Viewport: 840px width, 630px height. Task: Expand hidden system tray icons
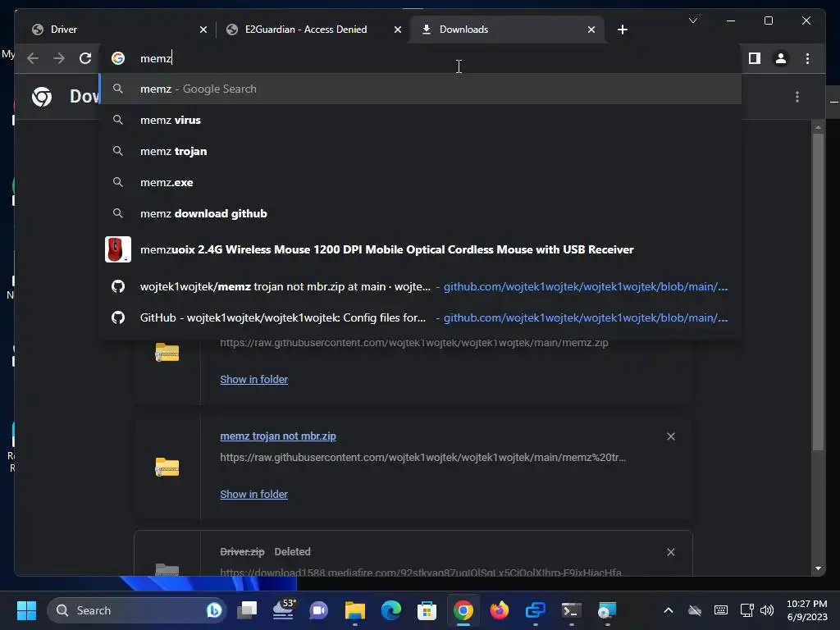[x=668, y=610]
